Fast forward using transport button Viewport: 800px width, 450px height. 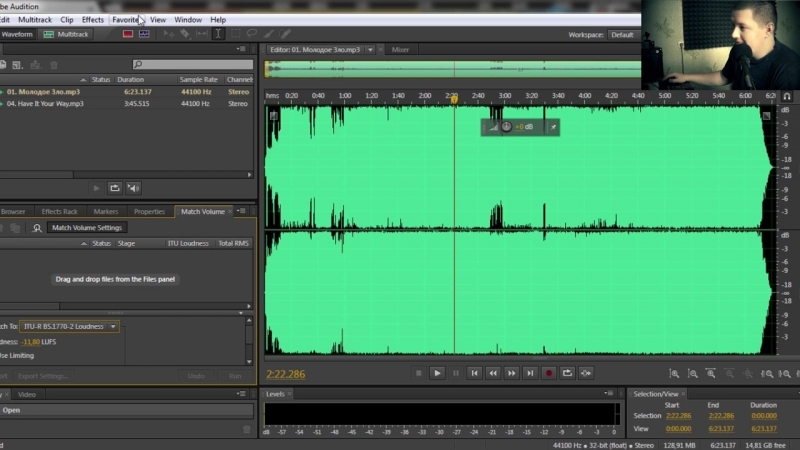point(511,373)
